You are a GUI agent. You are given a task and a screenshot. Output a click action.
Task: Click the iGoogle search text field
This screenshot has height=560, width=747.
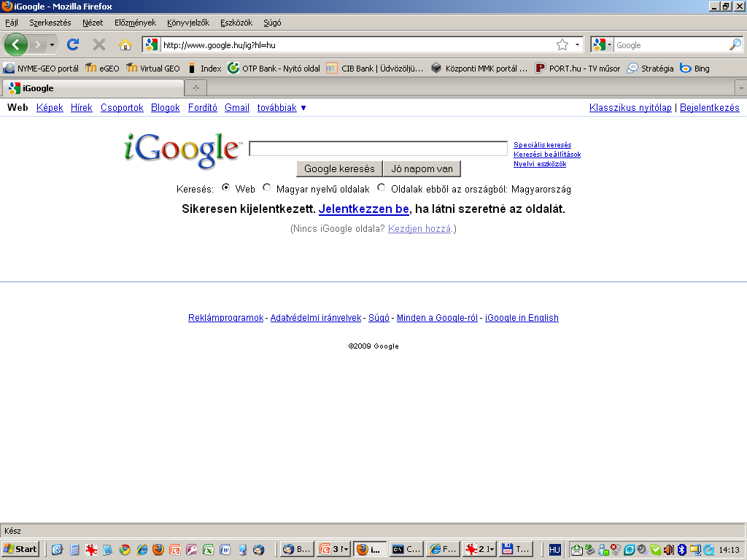click(379, 149)
